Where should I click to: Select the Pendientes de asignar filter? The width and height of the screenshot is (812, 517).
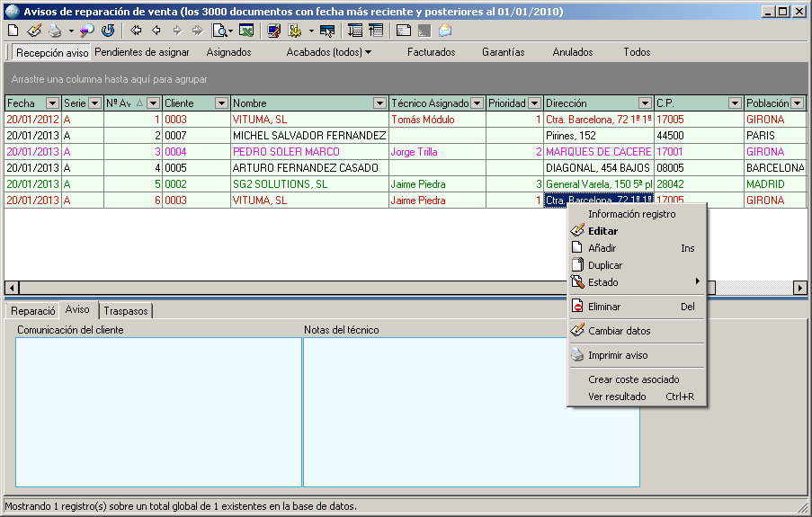tap(142, 52)
